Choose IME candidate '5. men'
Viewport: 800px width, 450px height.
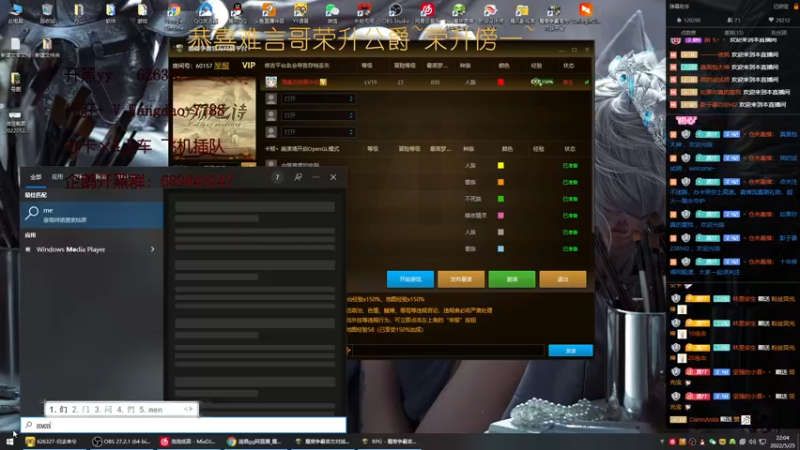[151, 409]
